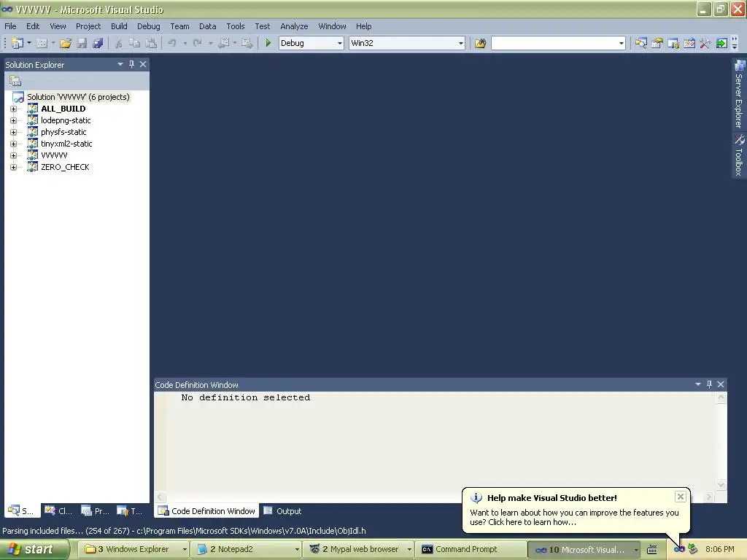This screenshot has width=747, height=560.
Task: Expand the physfs-static project node
Action: 13,133
